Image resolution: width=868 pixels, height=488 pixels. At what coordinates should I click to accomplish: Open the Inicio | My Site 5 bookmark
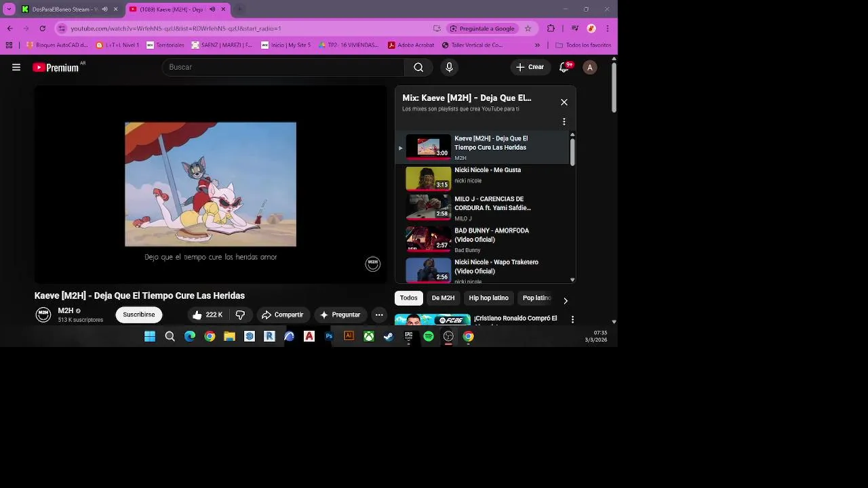[286, 45]
